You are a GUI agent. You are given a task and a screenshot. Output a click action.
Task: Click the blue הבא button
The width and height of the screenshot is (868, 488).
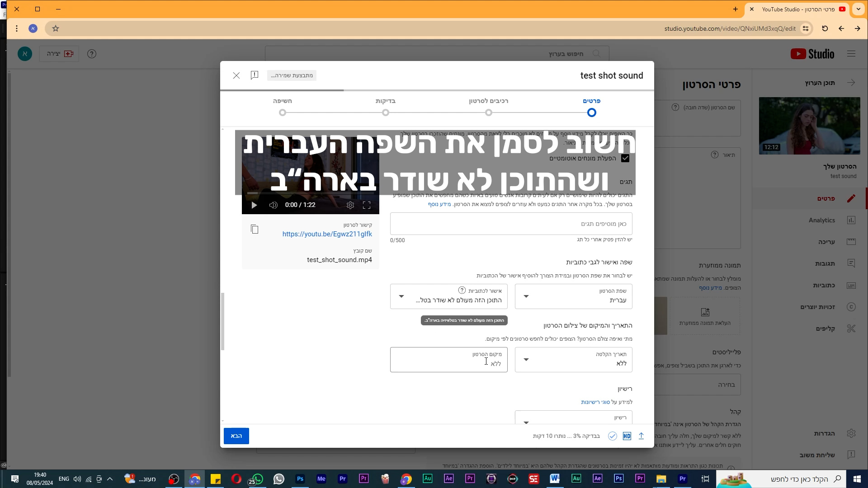(x=236, y=436)
